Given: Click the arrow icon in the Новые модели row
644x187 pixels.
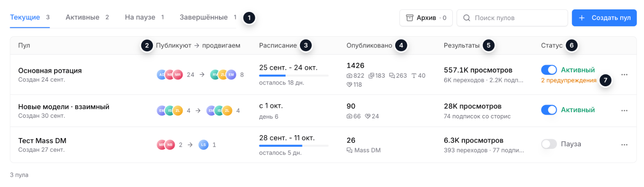Looking at the screenshot, I should (x=198, y=111).
